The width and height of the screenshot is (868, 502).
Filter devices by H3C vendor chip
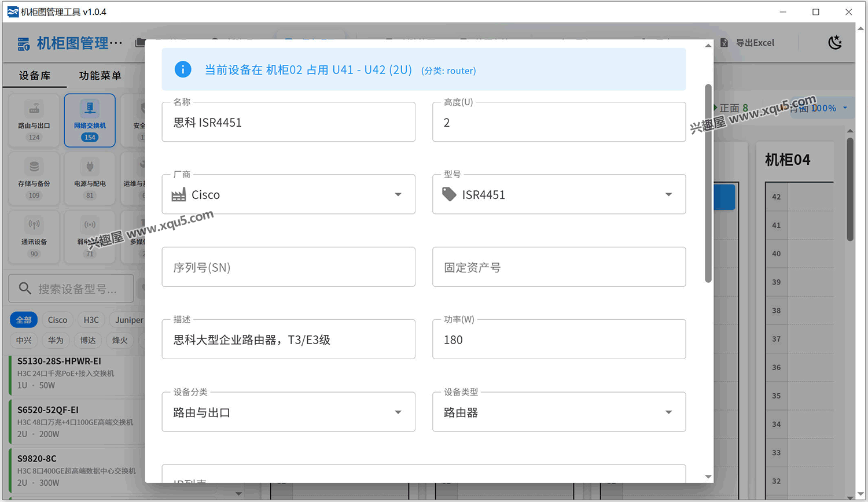tap(91, 320)
